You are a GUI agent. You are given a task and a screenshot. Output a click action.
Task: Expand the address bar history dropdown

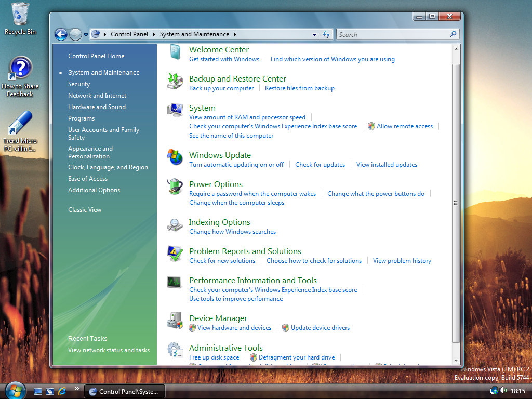pyautogui.click(x=314, y=34)
